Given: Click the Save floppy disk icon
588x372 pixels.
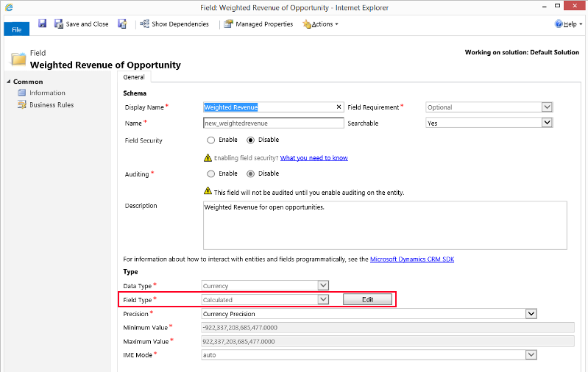Looking at the screenshot, I should (x=43, y=24).
